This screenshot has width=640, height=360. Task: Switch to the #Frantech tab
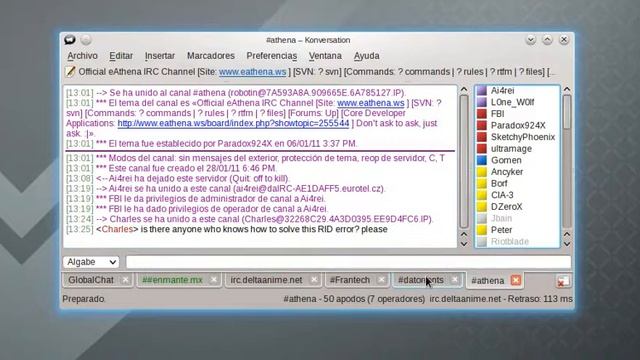350,280
